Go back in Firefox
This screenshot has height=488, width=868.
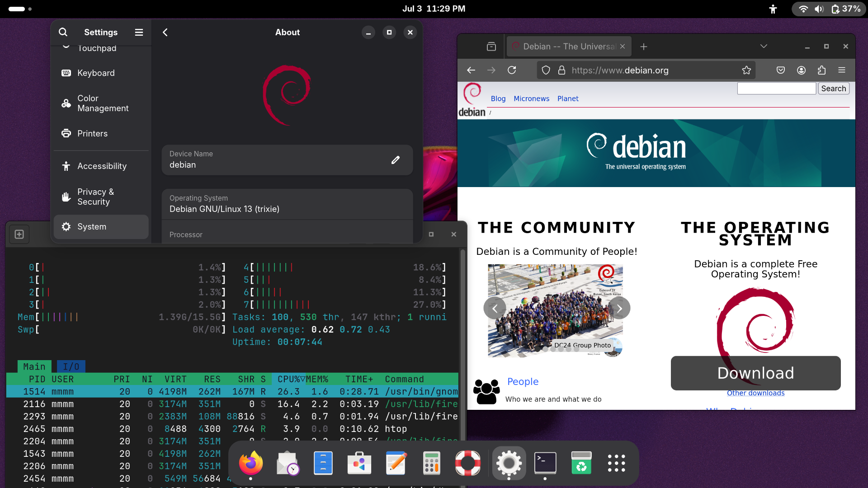(471, 70)
